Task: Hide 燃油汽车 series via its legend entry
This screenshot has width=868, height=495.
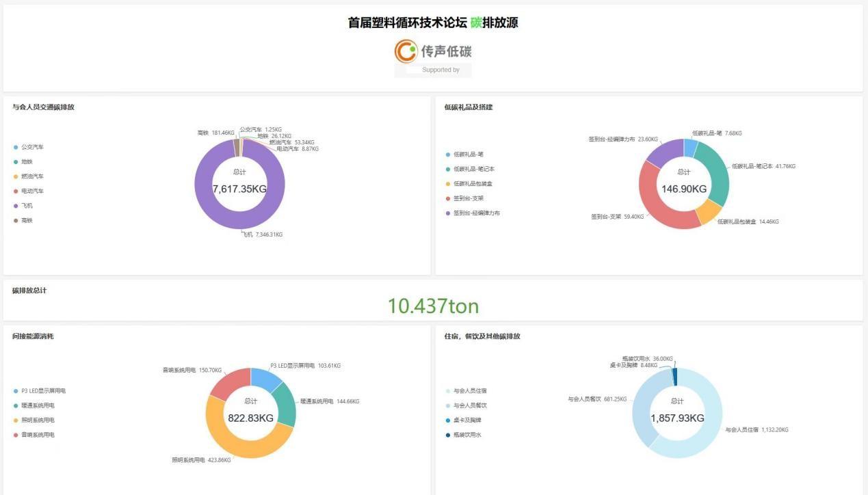Action: coord(28,176)
